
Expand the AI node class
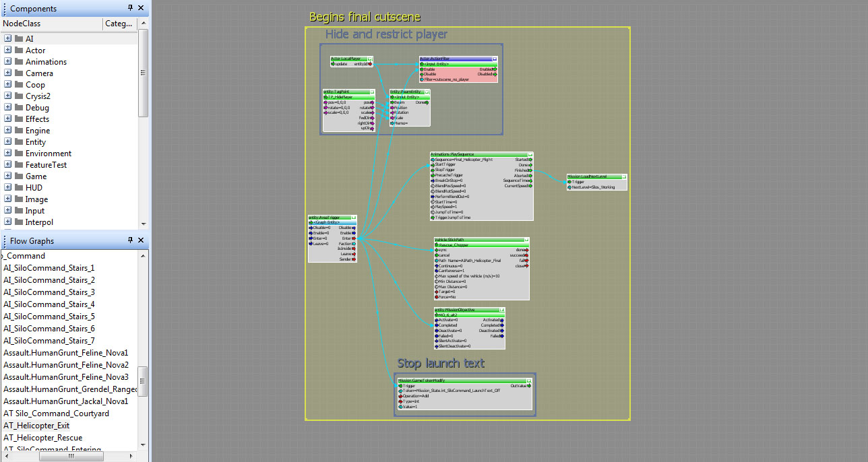click(x=8, y=39)
